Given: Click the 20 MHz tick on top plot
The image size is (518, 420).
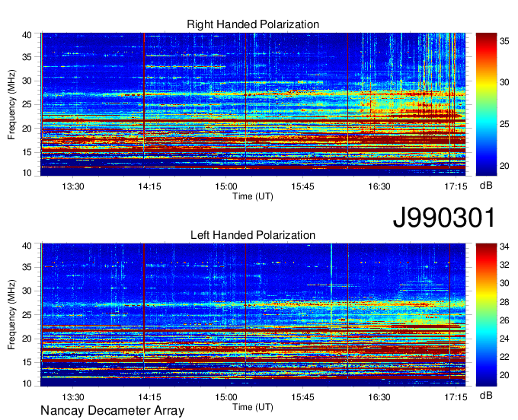Looking at the screenshot, I should click(27, 129).
